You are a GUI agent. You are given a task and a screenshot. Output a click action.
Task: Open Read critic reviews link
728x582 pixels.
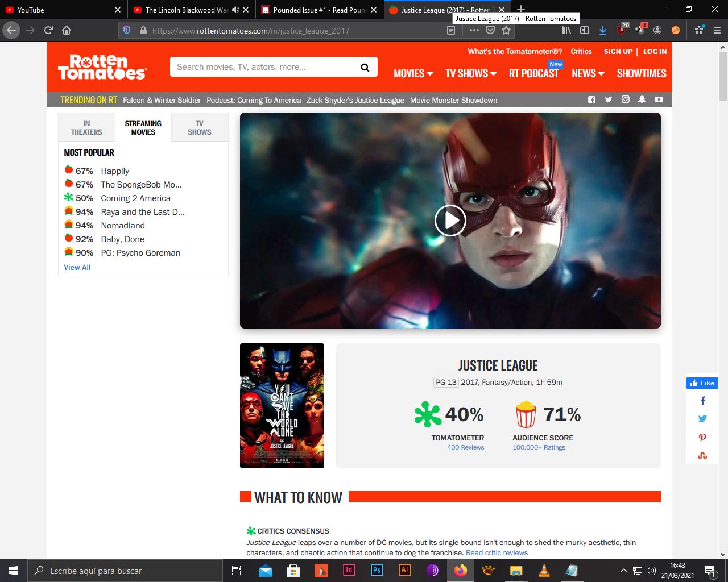(497, 552)
